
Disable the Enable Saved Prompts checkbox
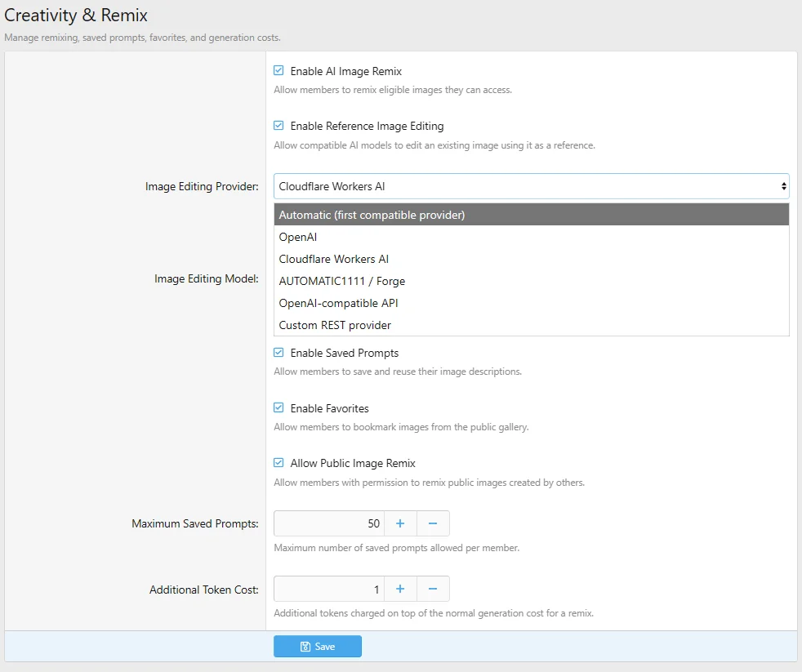coord(278,353)
